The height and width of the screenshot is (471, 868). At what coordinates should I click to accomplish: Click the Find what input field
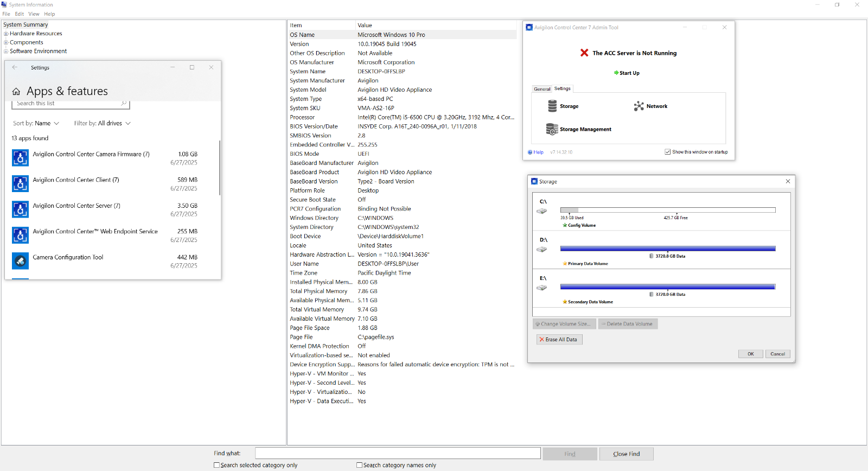398,453
